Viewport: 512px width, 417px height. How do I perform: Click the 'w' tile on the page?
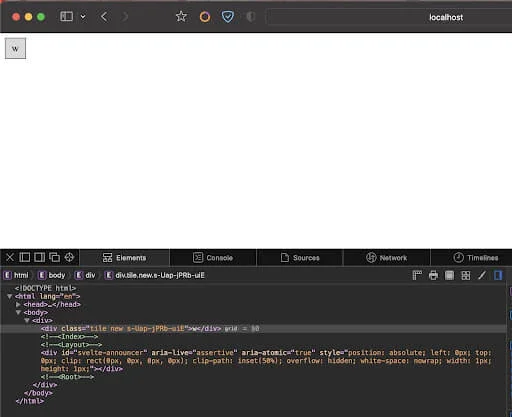[15, 48]
